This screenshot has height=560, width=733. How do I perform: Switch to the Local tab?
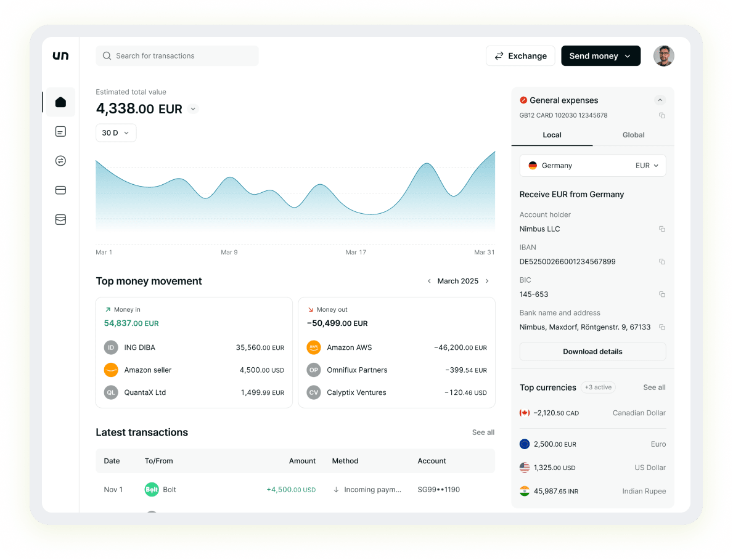point(552,135)
